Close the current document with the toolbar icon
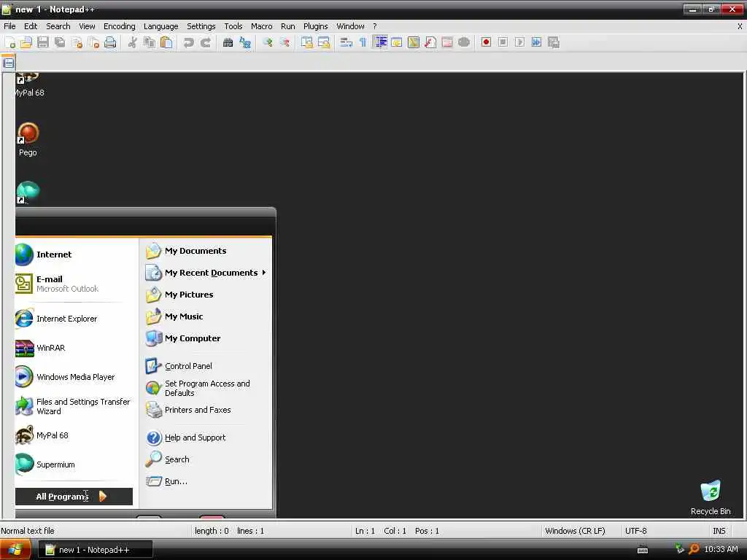747x560 pixels. click(77, 42)
